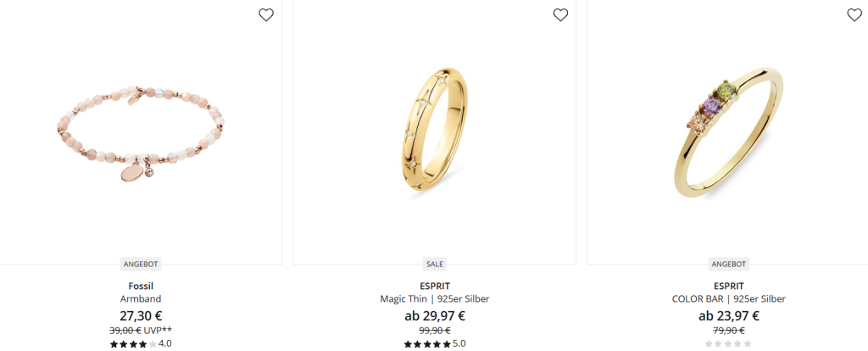Image resolution: width=868 pixels, height=351 pixels.
Task: Click ANGEBOT badge under Fossil bracelet
Action: point(141,264)
